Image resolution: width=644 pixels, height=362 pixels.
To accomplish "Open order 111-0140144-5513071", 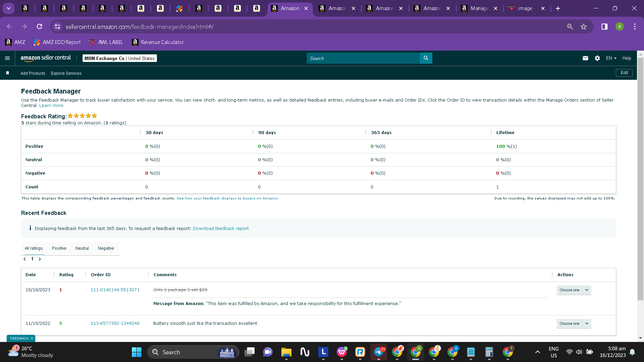I will tap(115, 290).
